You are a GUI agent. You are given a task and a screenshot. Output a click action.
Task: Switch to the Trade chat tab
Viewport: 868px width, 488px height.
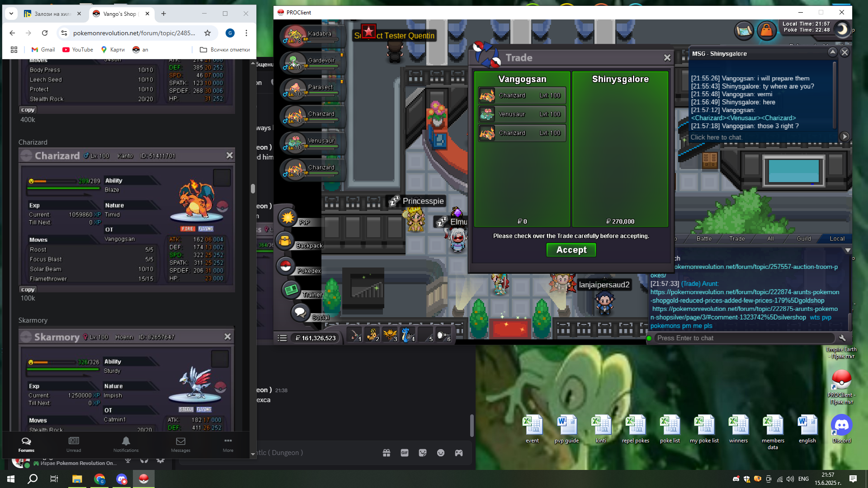point(737,239)
